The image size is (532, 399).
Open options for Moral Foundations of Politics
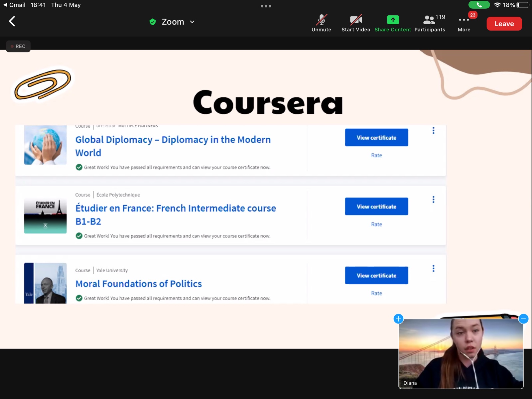click(433, 268)
